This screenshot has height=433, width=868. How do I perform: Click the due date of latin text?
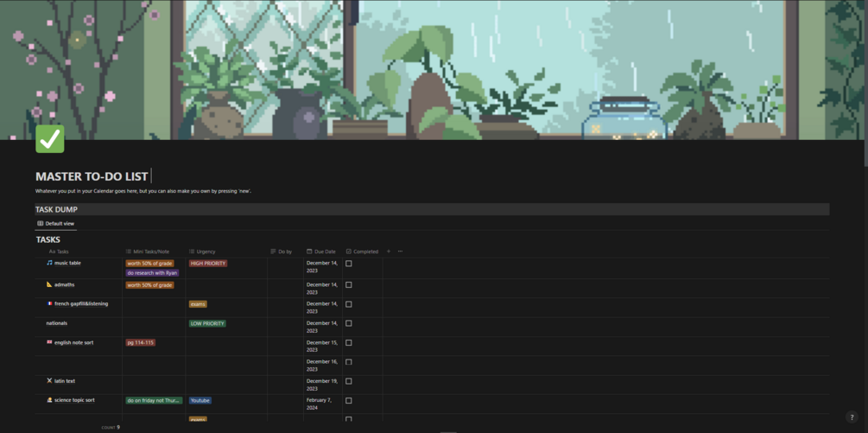pyautogui.click(x=323, y=385)
